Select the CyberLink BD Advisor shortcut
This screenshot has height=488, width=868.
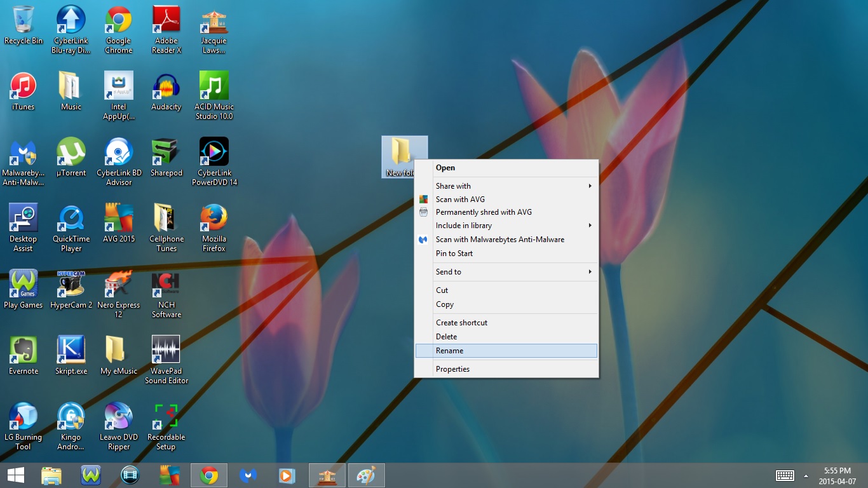tap(119, 162)
